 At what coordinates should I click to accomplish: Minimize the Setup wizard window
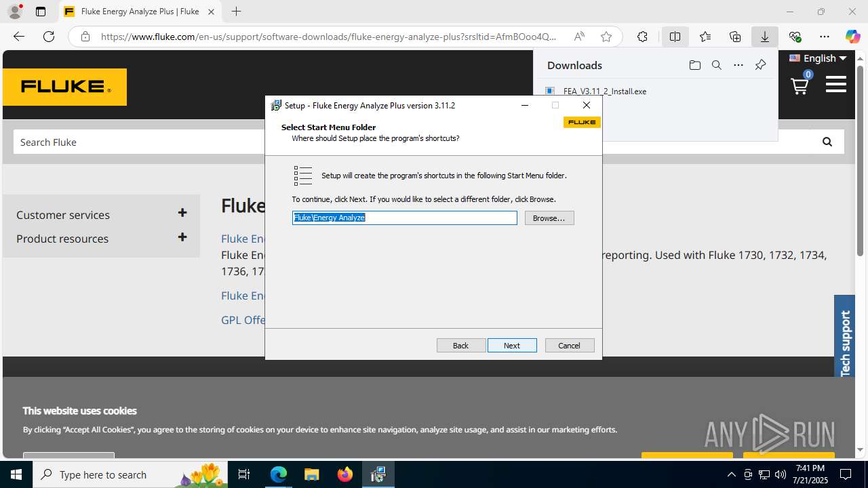525,105
